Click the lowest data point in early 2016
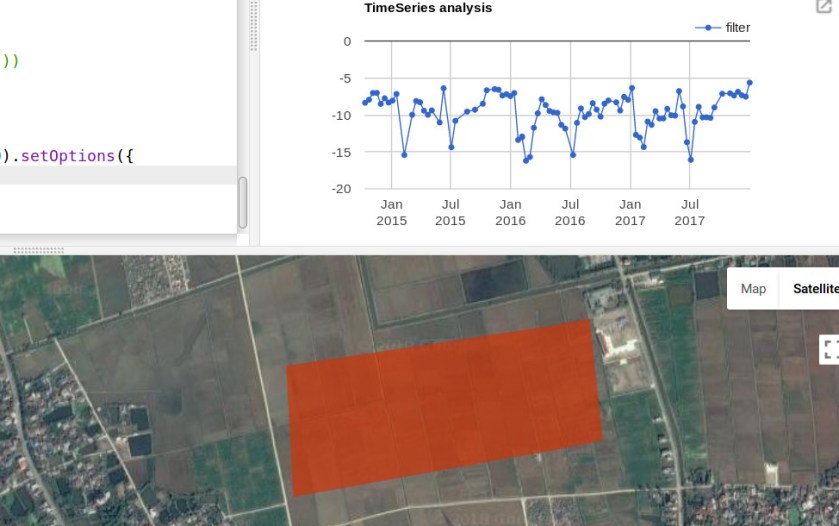The image size is (839, 526). click(526, 160)
